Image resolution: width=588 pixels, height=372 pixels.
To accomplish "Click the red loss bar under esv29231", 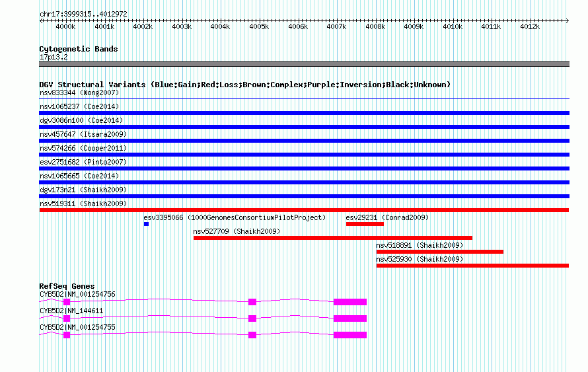I will coord(365,224).
